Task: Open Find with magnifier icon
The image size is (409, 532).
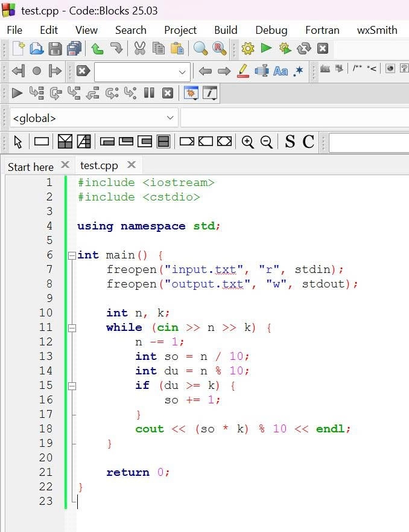Action: (200, 48)
